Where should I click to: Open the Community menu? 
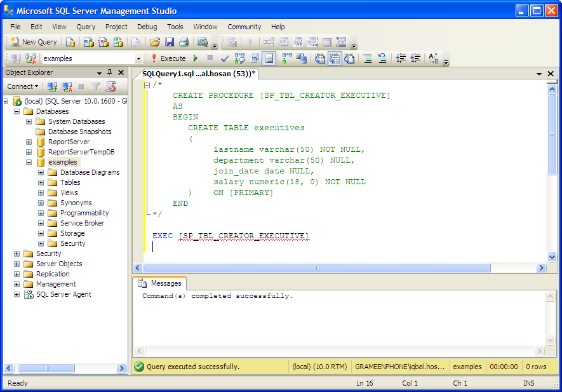point(244,27)
